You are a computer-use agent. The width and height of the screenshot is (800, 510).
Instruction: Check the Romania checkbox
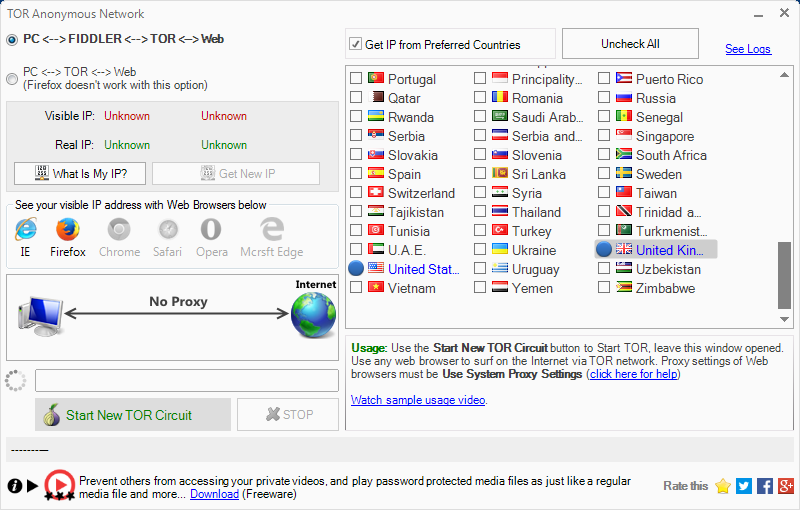coord(480,97)
